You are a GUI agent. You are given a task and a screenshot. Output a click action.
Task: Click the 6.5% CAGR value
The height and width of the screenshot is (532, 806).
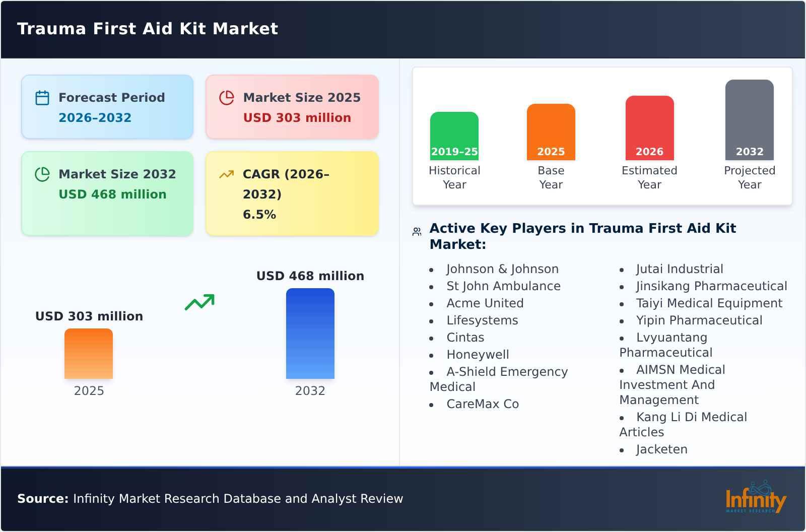point(259,215)
